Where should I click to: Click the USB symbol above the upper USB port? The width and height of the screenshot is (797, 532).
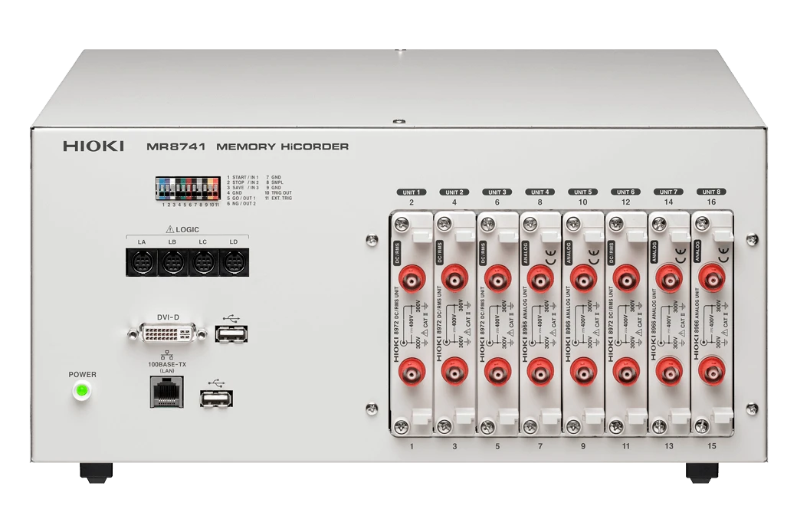pos(231,319)
